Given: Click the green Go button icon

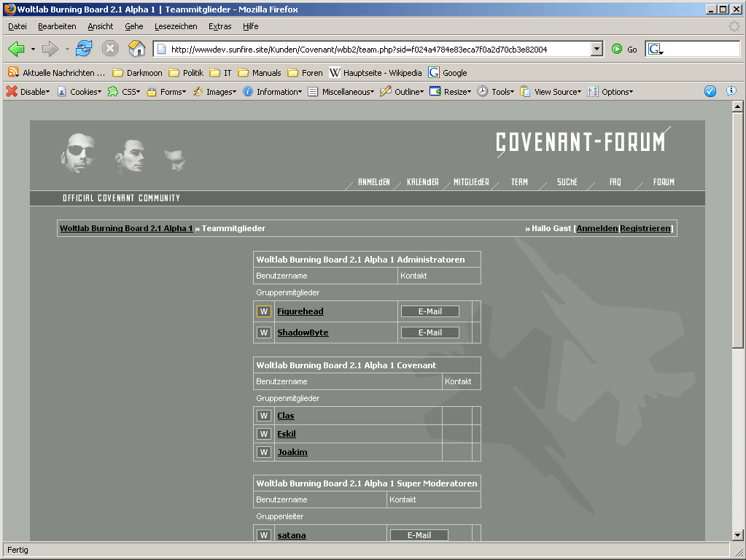Looking at the screenshot, I should 618,49.
